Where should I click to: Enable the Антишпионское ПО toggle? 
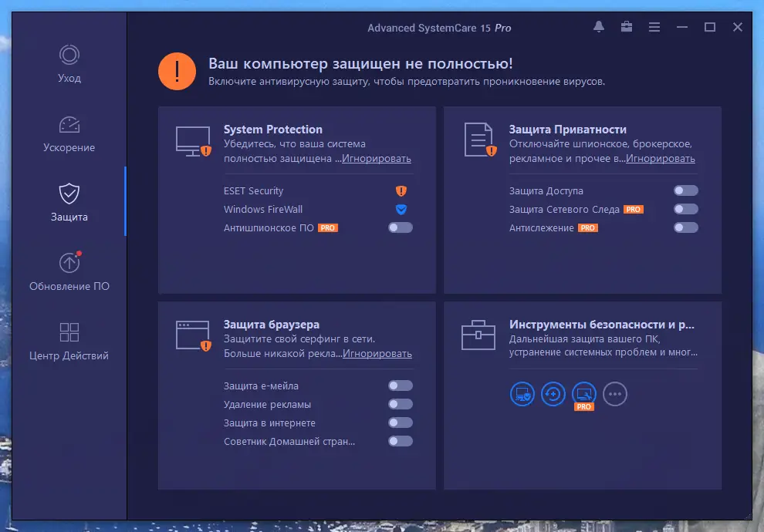pos(401,227)
